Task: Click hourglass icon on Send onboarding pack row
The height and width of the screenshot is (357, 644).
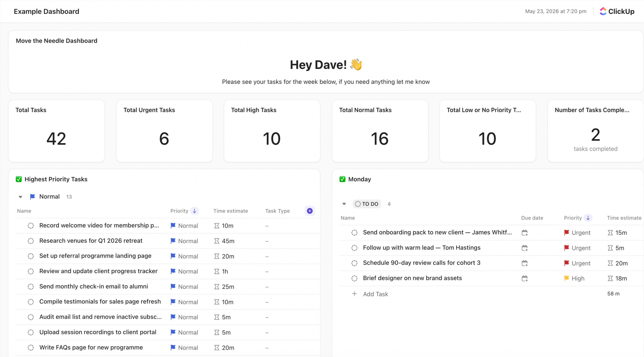Action: tap(610, 233)
